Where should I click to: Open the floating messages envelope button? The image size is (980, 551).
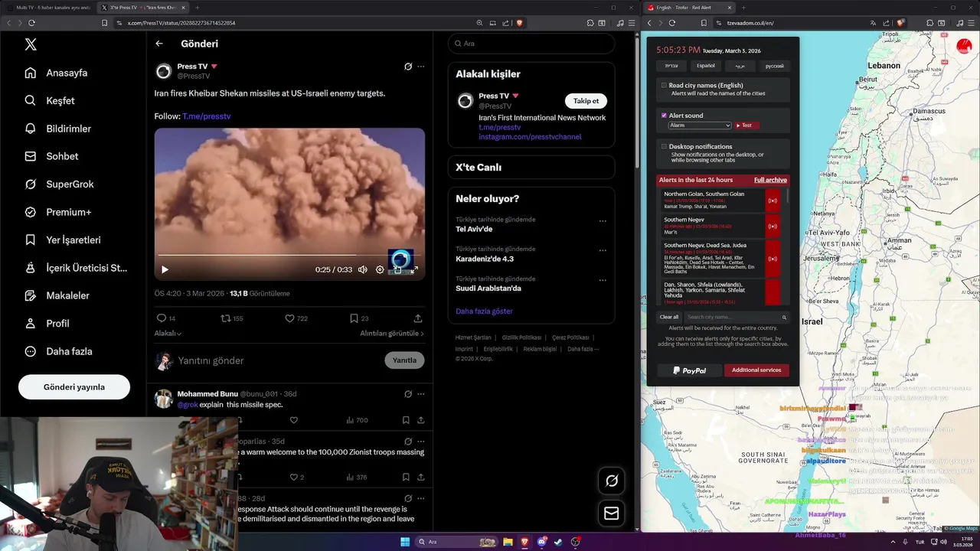pos(611,514)
